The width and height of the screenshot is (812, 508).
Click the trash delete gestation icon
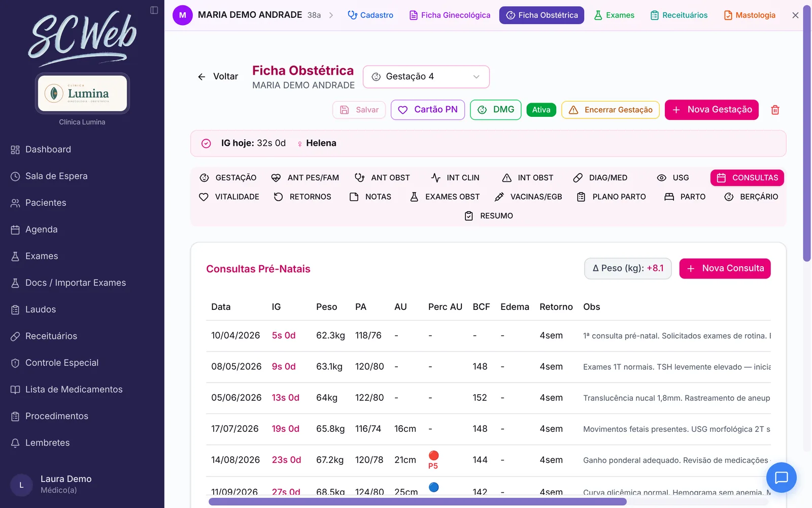point(775,110)
